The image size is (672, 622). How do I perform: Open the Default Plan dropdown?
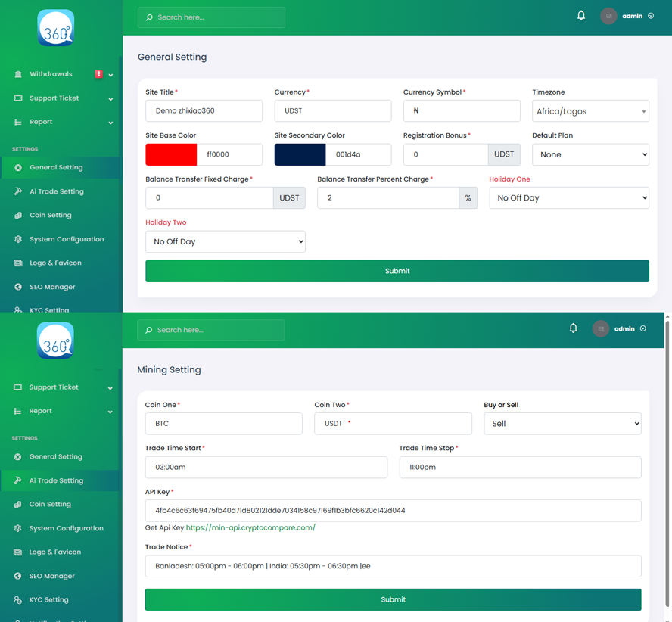click(x=590, y=154)
